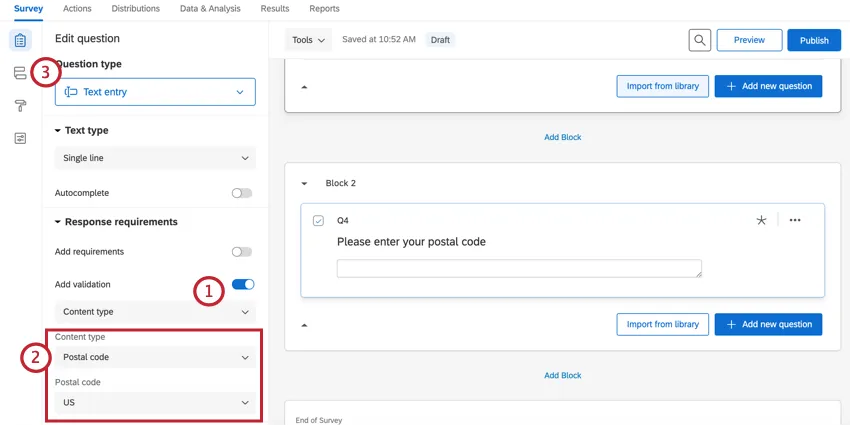Viewport: 850px width, 427px height.
Task: Click the Edit question panel heading
Action: [x=87, y=38]
